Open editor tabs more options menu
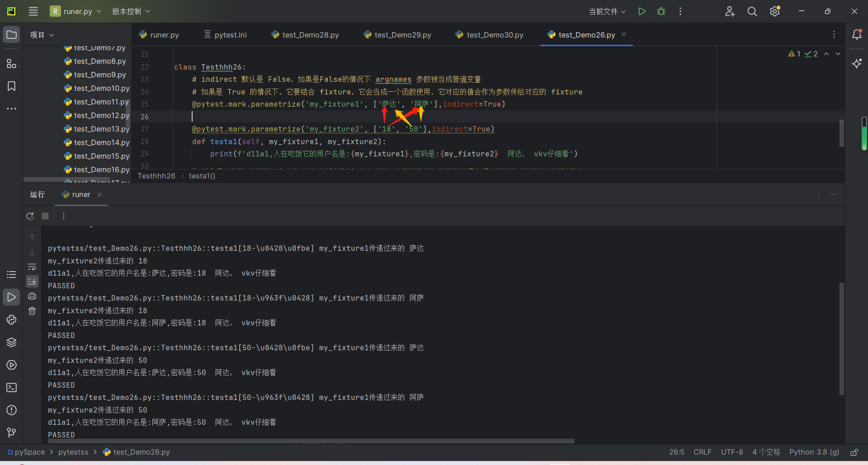The image size is (868, 465). tap(834, 34)
